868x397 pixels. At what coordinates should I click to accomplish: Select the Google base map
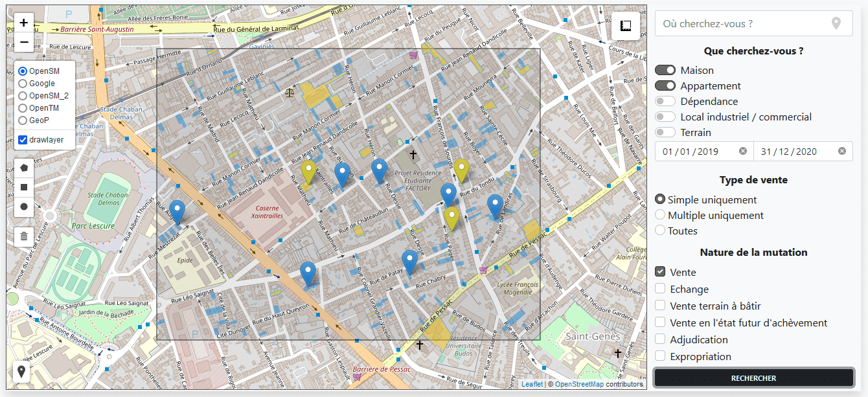23,84
